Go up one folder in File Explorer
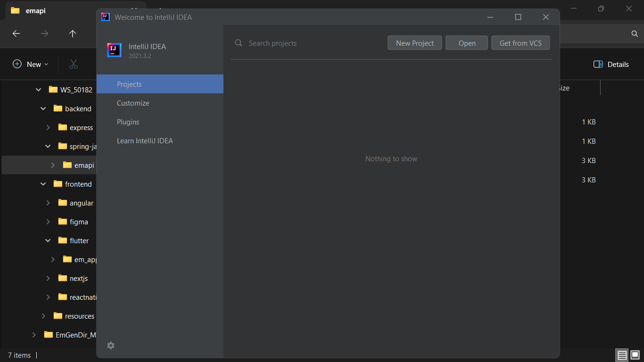 pyautogui.click(x=73, y=33)
